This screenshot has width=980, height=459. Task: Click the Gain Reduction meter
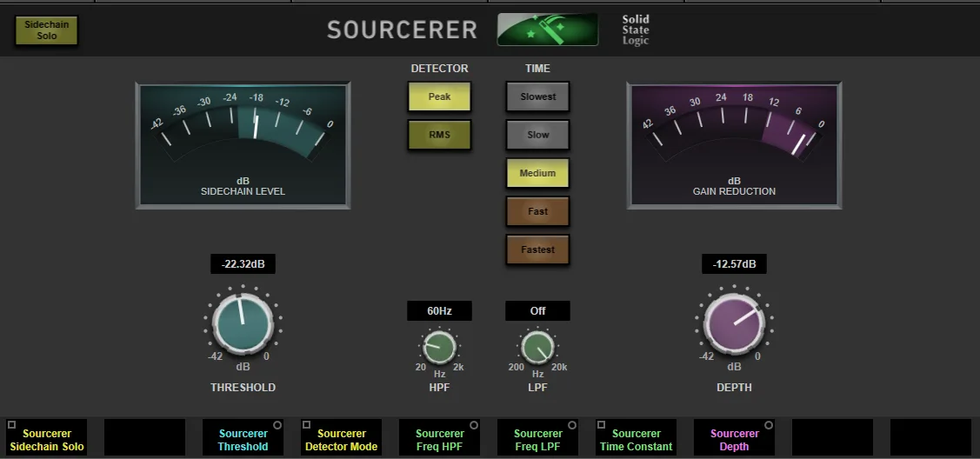735,145
